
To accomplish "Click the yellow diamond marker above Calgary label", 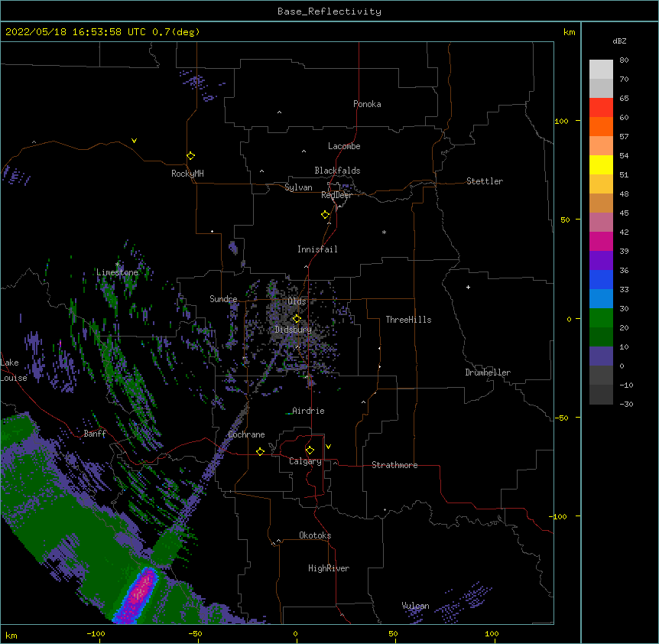I will coord(310,450).
